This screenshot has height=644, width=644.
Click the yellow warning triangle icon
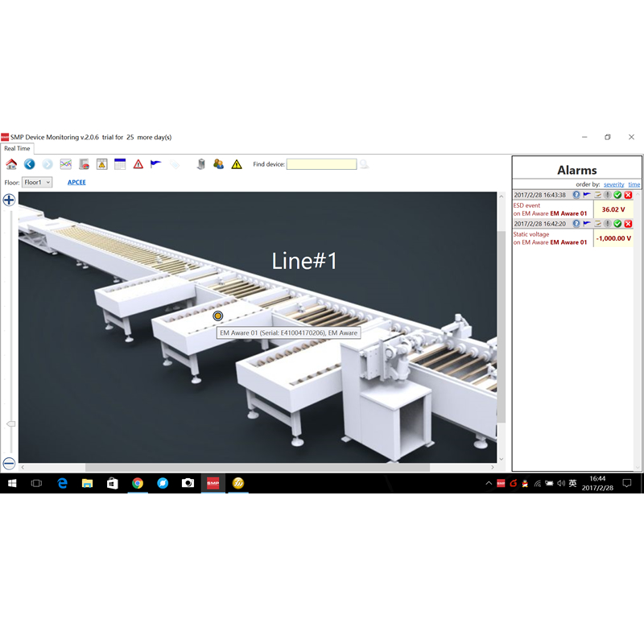coord(237,165)
